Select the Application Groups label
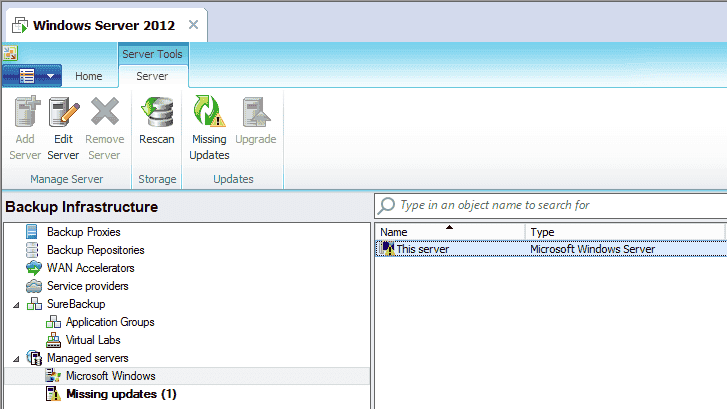This screenshot has height=409, width=727. (x=110, y=322)
